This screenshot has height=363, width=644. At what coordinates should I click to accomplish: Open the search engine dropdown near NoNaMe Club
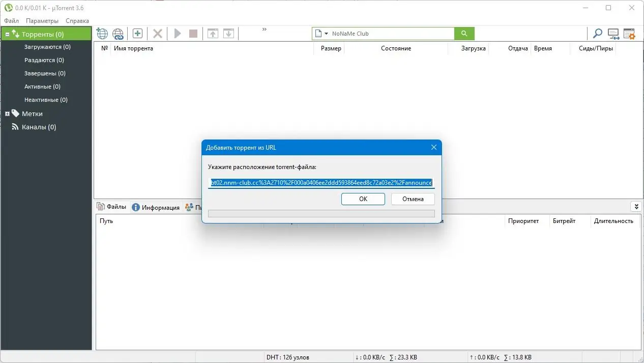(326, 33)
